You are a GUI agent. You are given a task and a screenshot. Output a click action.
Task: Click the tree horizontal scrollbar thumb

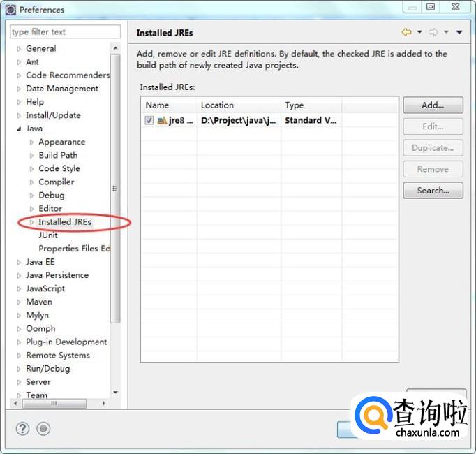(54, 404)
